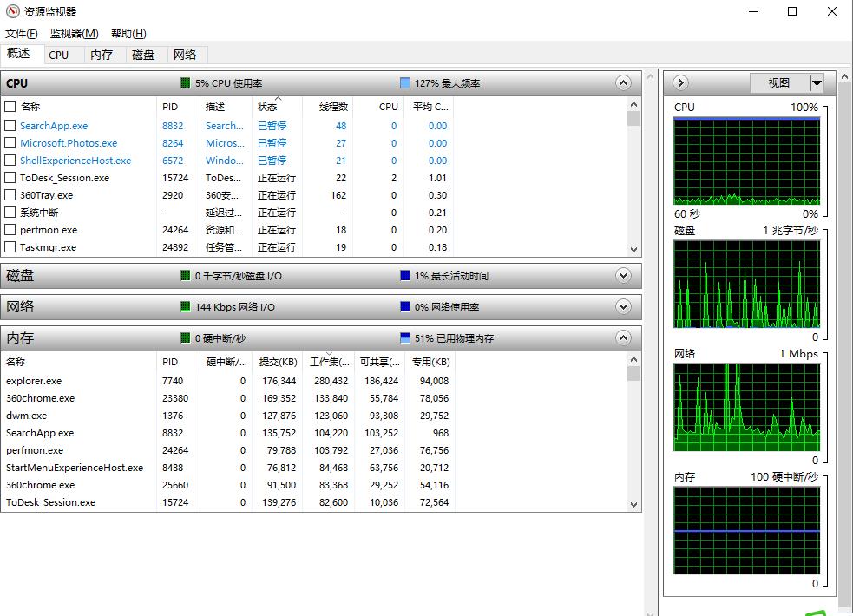The height and width of the screenshot is (616, 853).
Task: Click the blue network usage indicator square
Action: coord(404,306)
